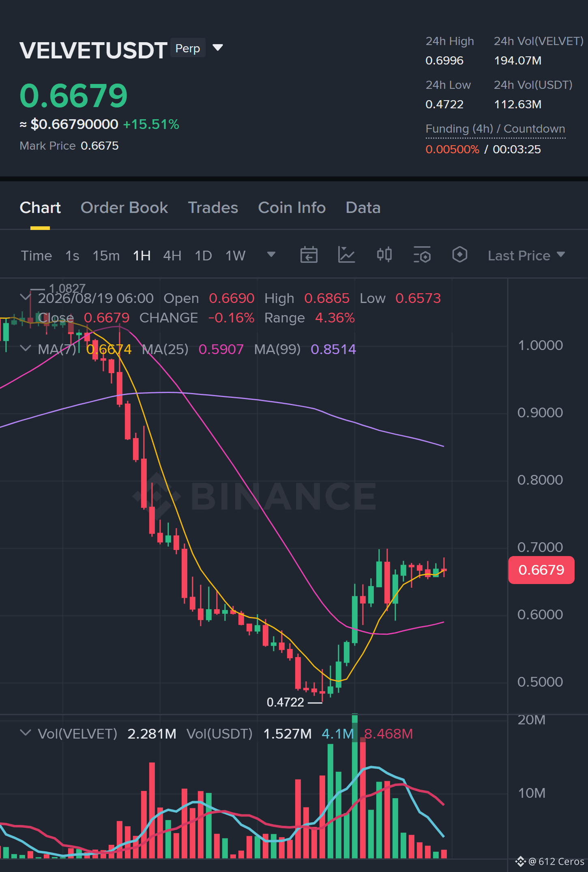Open the Coin Info tab
Viewport: 588px width, 872px height.
(x=292, y=208)
